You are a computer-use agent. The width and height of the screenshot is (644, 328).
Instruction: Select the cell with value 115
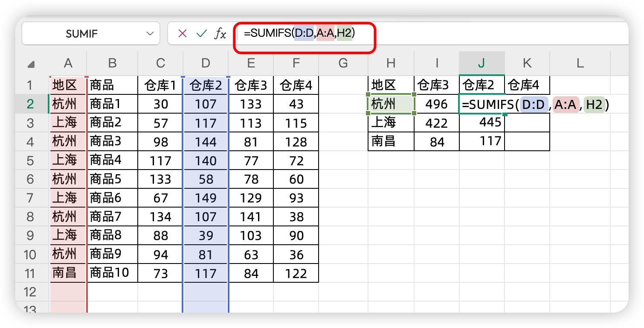pyautogui.click(x=296, y=123)
